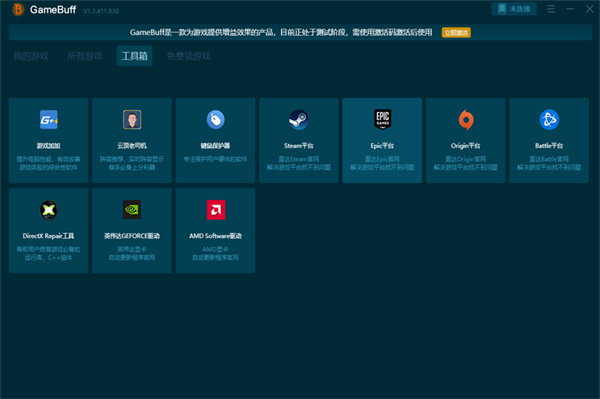The height and width of the screenshot is (399, 600).
Task: Select the 工具箱 tab
Action: pyautogui.click(x=134, y=56)
